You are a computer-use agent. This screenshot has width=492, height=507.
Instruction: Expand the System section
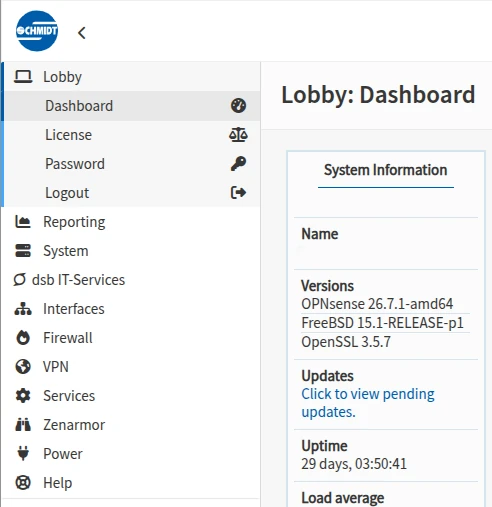130,251
